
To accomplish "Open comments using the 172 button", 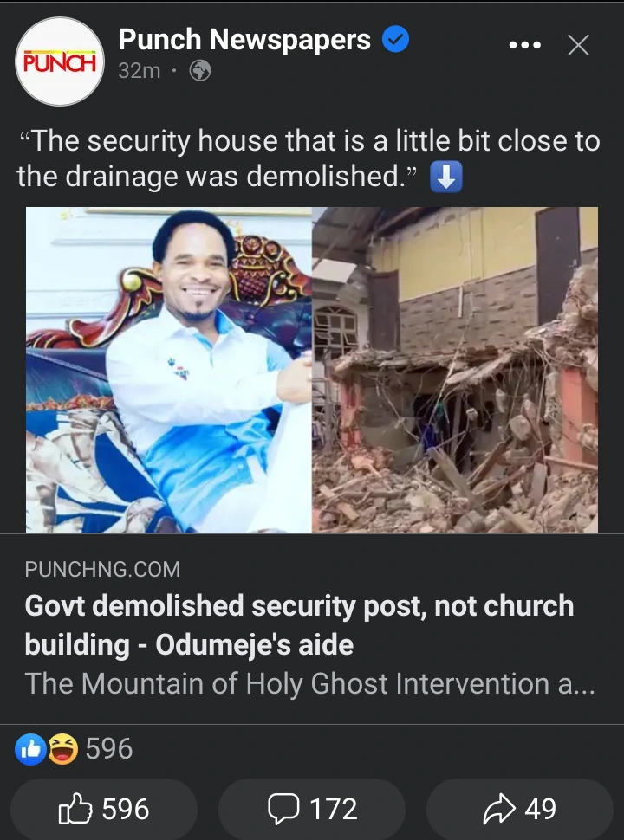I will click(312, 809).
